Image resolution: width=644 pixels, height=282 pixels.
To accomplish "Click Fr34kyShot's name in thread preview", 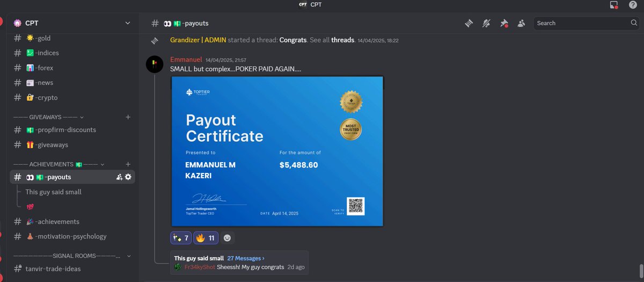I will tap(200, 267).
